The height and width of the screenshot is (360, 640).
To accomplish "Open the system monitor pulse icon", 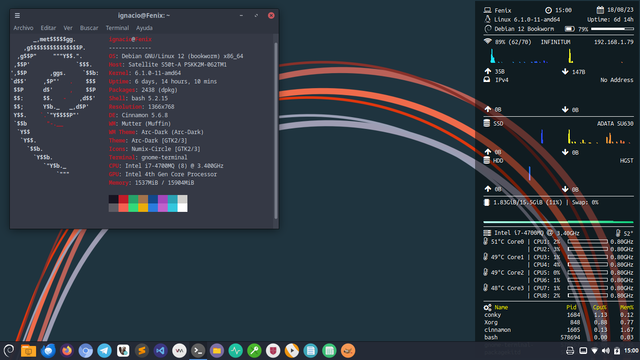I will (236, 351).
